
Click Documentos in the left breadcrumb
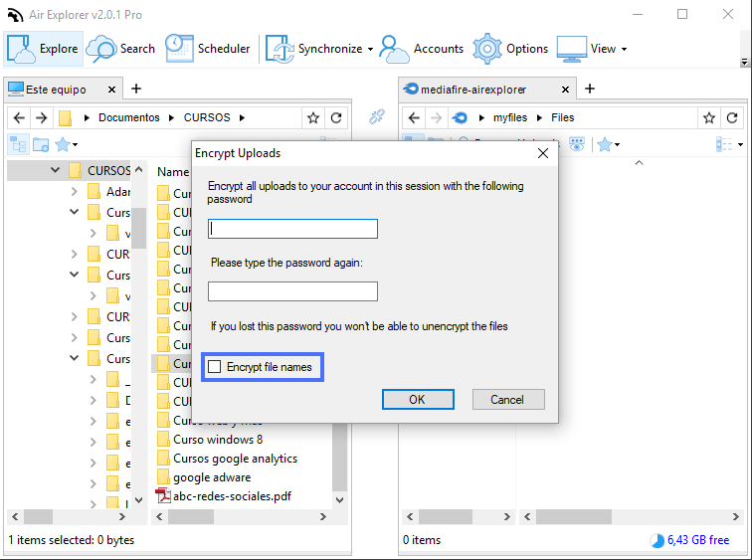coord(129,117)
